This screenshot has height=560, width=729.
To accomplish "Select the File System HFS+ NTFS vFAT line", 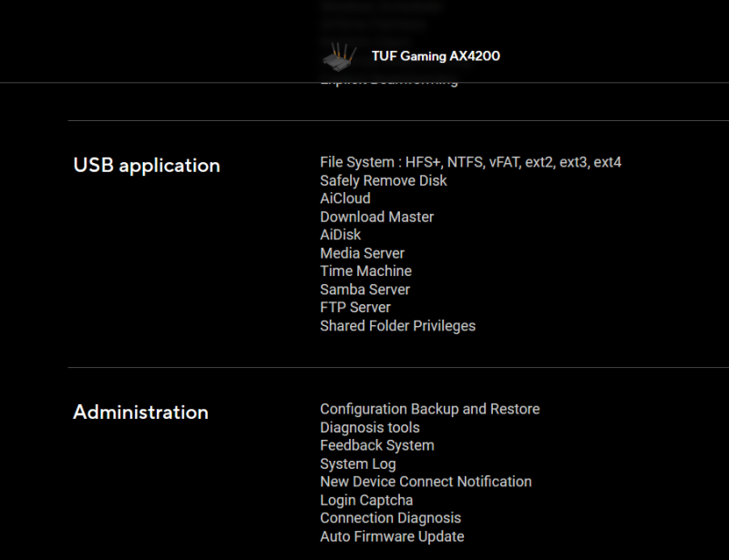I will tap(470, 162).
